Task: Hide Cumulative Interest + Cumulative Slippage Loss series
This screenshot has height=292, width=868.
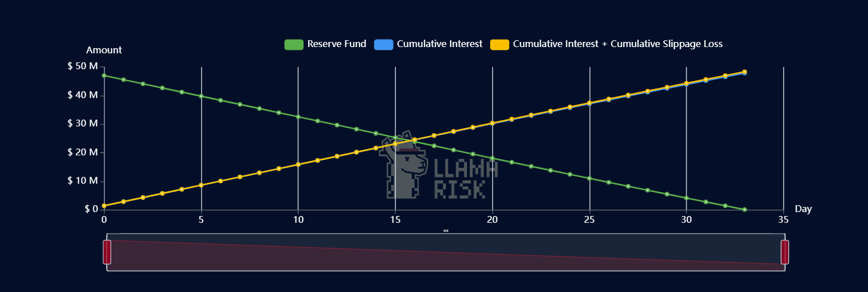Action: tap(617, 44)
